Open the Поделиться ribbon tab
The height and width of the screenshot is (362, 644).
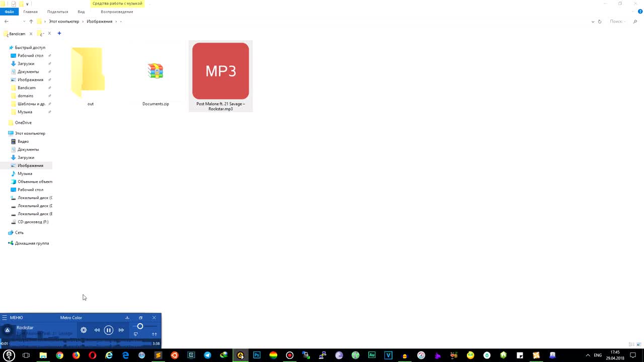(57, 12)
